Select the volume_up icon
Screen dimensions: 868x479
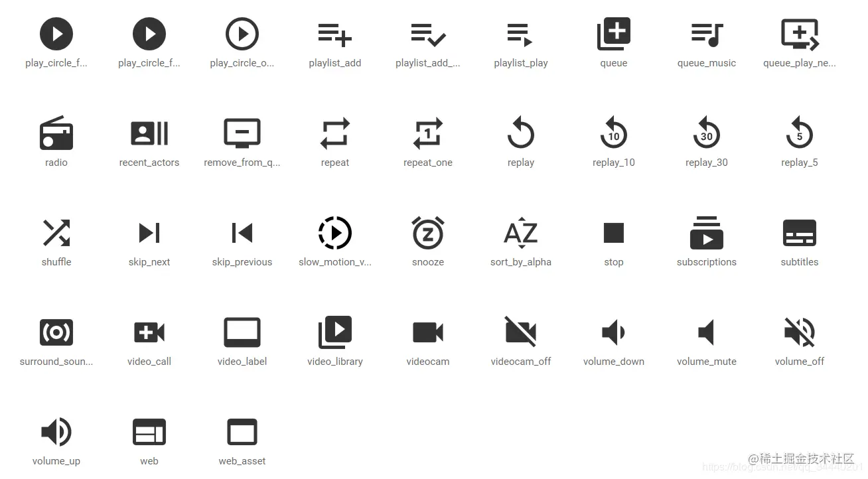56,432
